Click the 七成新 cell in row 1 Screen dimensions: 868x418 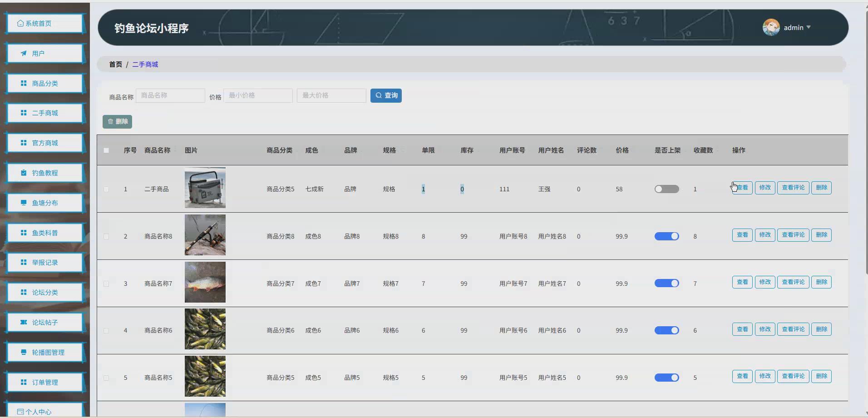314,189
